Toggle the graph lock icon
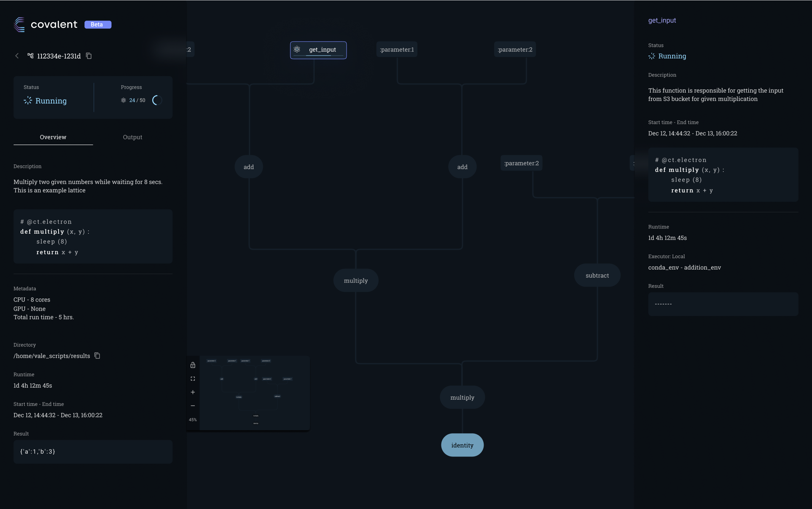 193,365
